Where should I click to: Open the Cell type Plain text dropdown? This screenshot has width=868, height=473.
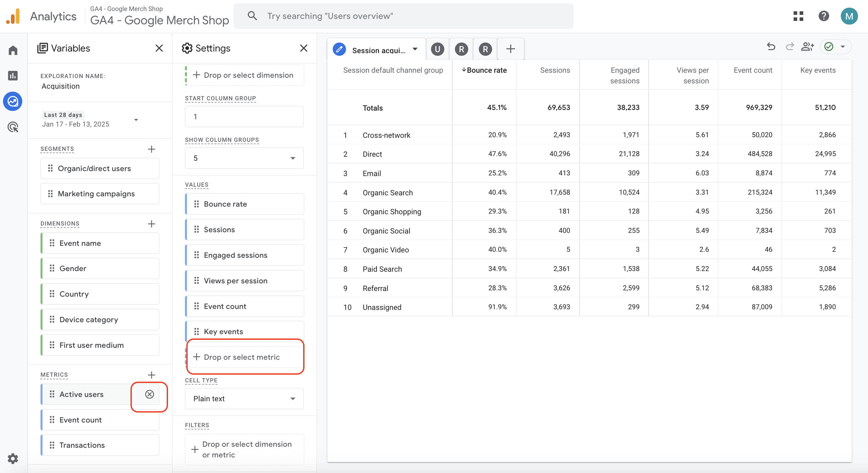coord(244,398)
